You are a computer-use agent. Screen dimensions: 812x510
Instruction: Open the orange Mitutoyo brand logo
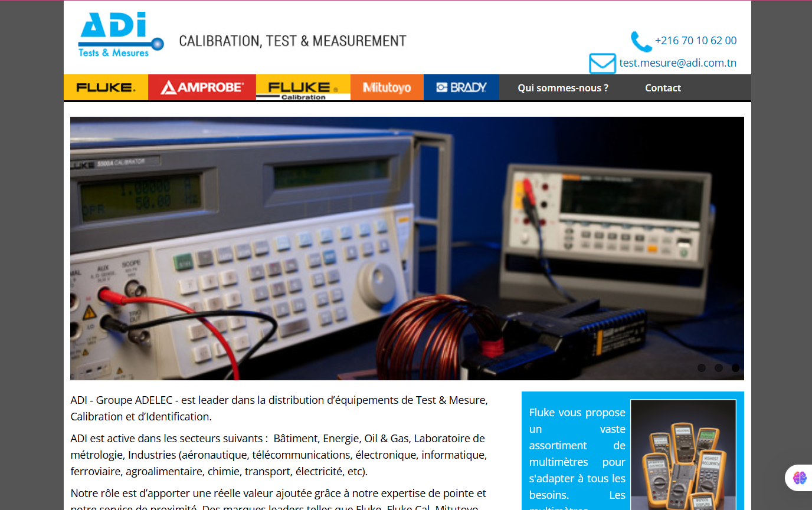click(x=387, y=88)
